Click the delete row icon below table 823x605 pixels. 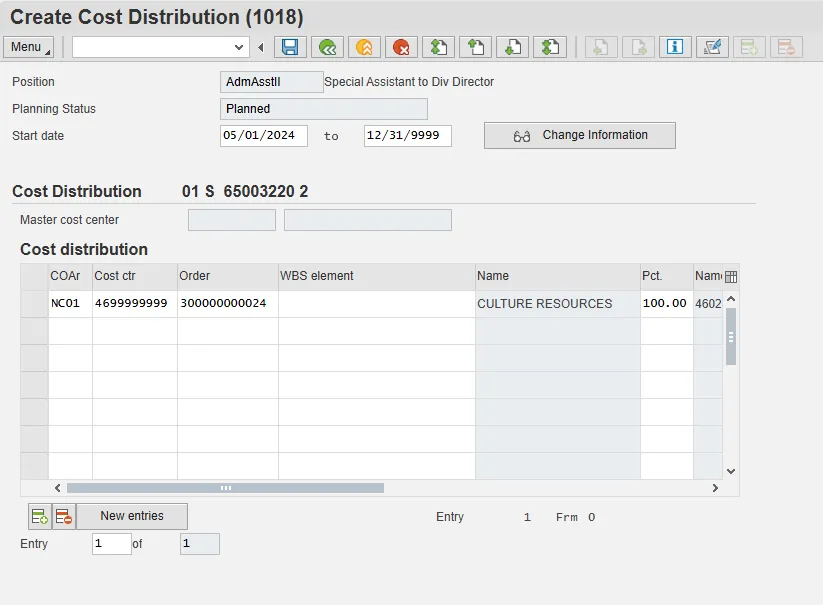point(63,516)
